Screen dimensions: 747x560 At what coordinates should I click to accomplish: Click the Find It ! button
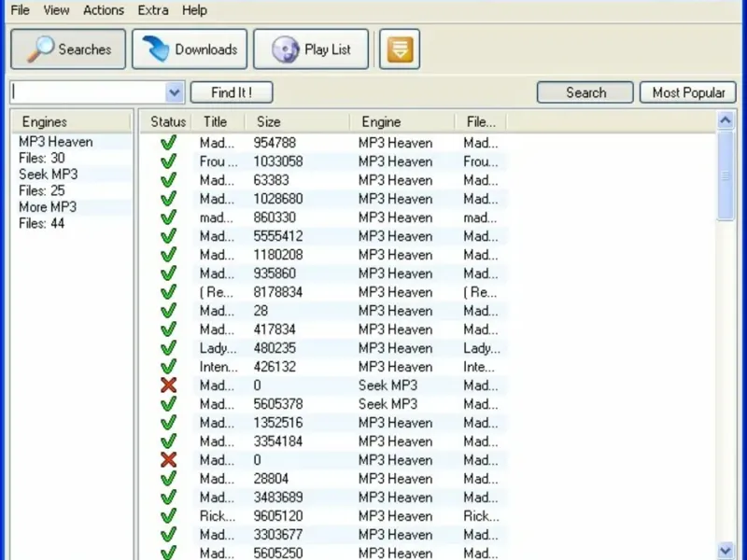(232, 92)
